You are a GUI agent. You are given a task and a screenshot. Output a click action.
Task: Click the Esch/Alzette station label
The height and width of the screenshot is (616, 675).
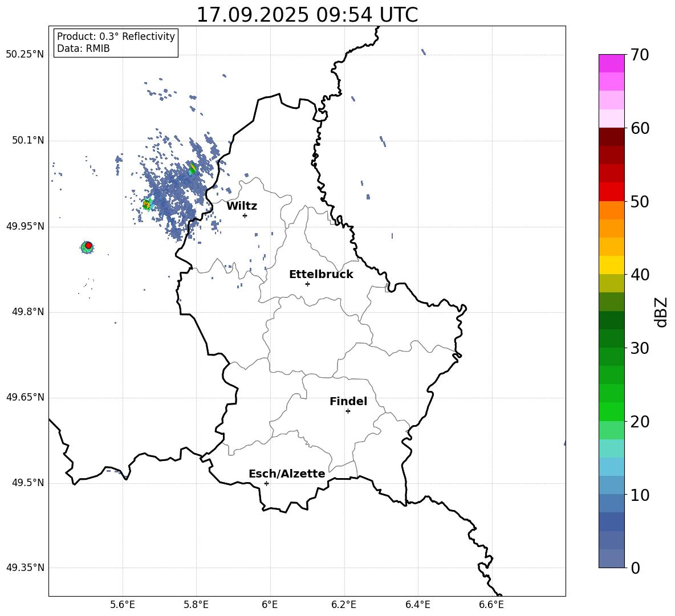[x=287, y=474]
